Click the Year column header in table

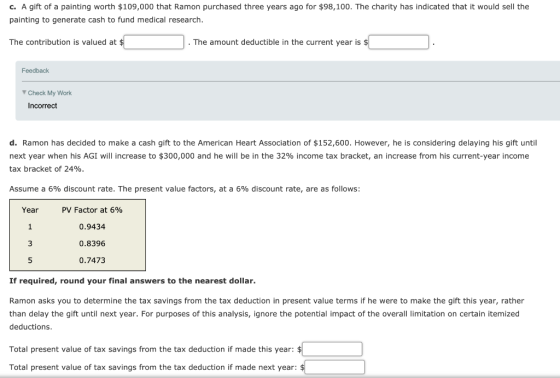point(30,210)
